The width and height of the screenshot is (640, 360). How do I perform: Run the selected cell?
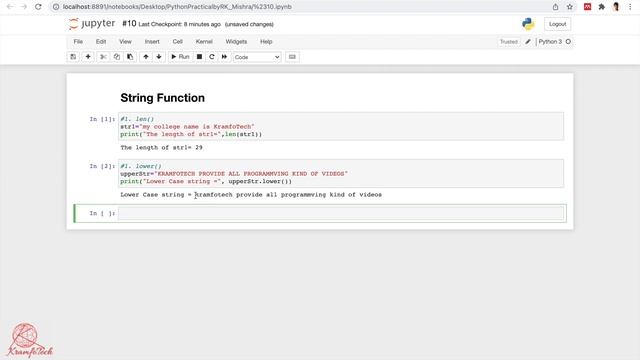(x=180, y=57)
